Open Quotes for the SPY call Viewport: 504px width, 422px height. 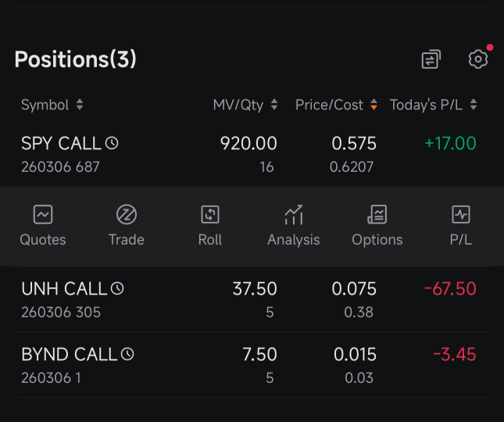[43, 226]
